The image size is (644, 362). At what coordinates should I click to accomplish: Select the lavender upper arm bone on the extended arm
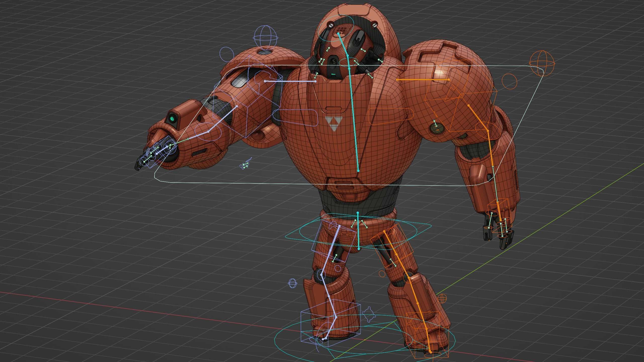(x=223, y=119)
